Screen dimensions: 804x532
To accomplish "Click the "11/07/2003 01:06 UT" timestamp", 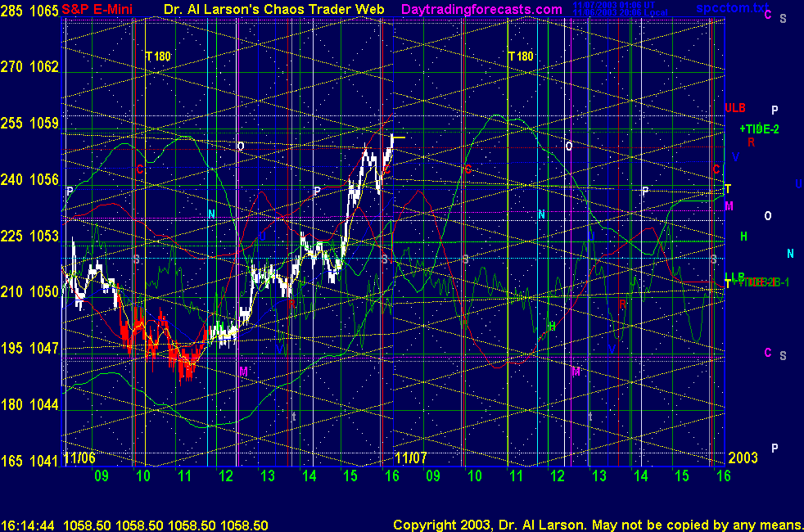I will 614,5.
